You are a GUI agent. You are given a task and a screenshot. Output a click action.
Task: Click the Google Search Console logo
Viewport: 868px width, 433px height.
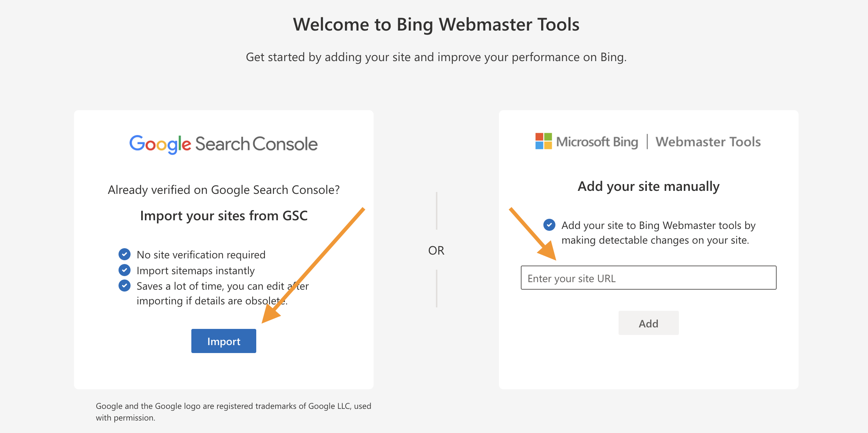click(x=223, y=144)
